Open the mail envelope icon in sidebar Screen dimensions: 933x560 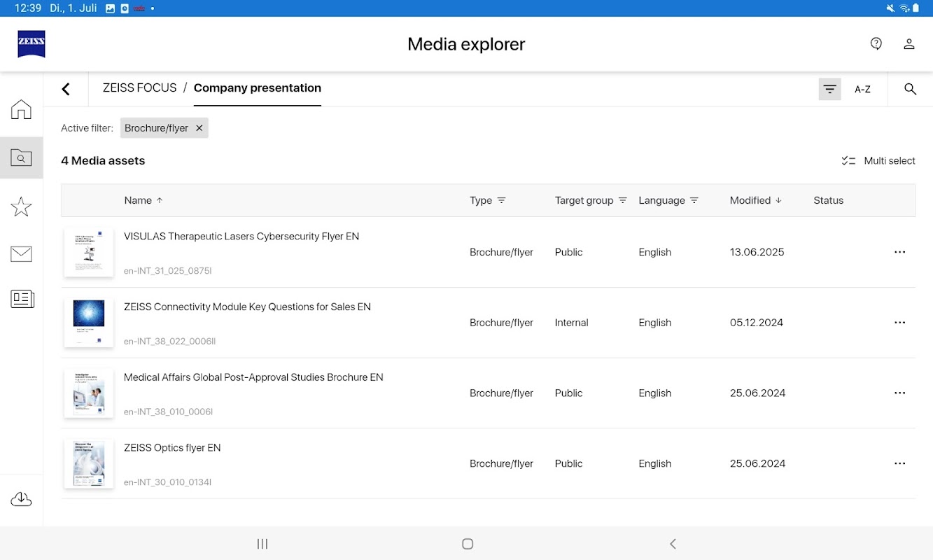[21, 254]
